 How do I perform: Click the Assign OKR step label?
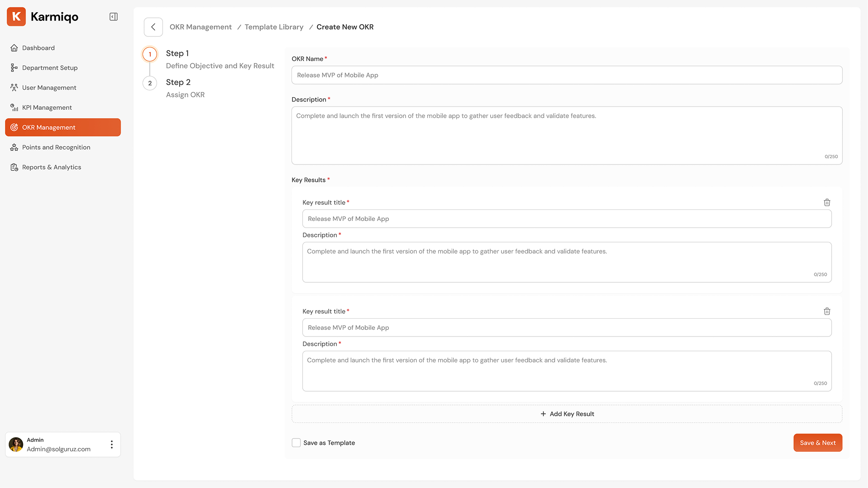(185, 95)
